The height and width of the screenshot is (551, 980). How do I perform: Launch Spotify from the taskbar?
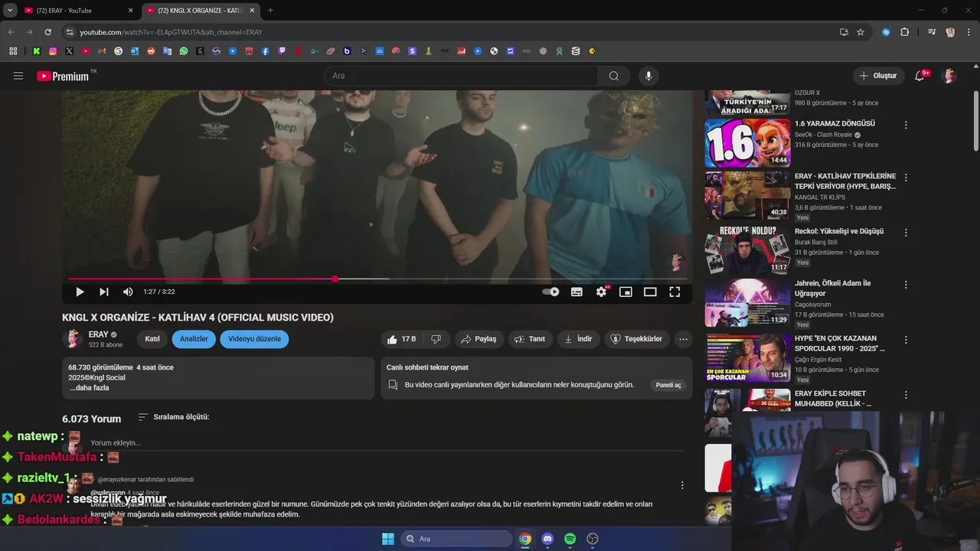(570, 539)
